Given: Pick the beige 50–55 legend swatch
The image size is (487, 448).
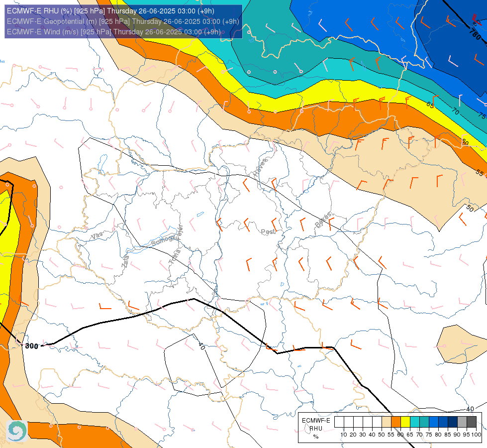Looking at the screenshot, I should pos(387,422).
